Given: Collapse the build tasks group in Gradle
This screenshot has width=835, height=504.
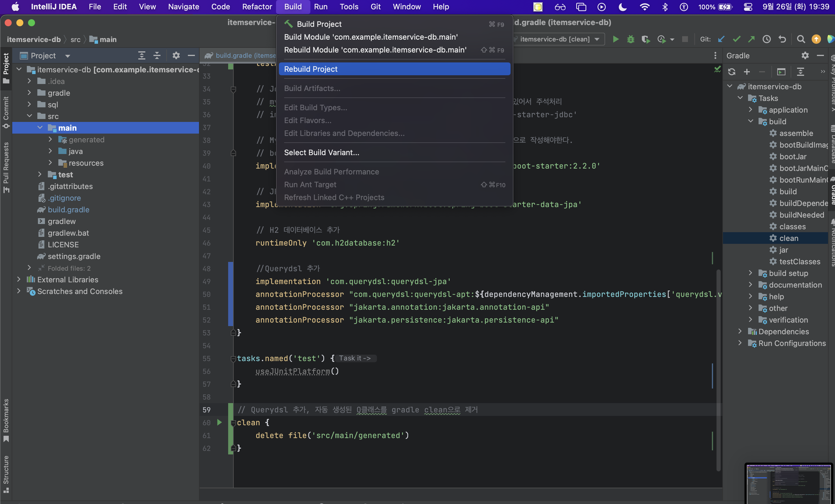Looking at the screenshot, I should click(x=751, y=121).
